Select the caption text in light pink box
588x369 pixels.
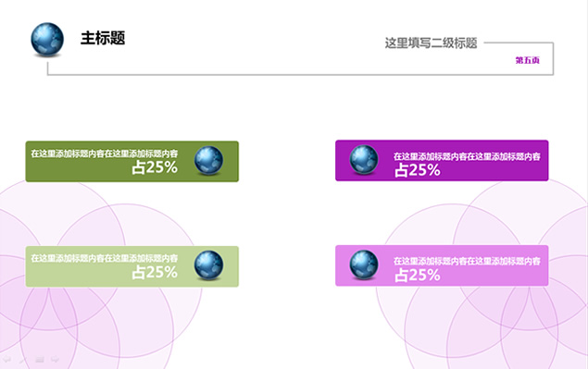467,261
